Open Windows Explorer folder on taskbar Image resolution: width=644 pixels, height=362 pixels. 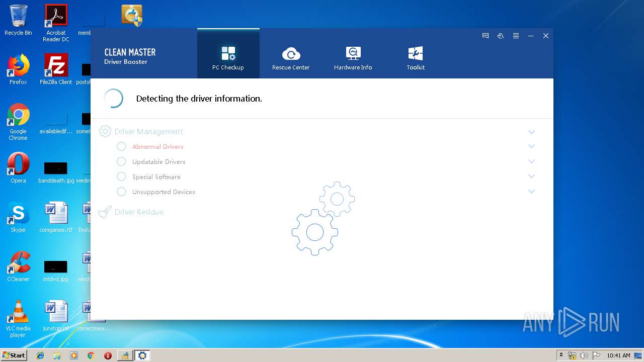pyautogui.click(x=57, y=355)
